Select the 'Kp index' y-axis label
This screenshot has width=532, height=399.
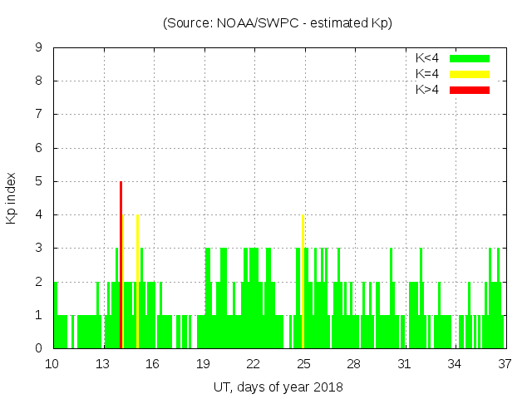(12, 198)
